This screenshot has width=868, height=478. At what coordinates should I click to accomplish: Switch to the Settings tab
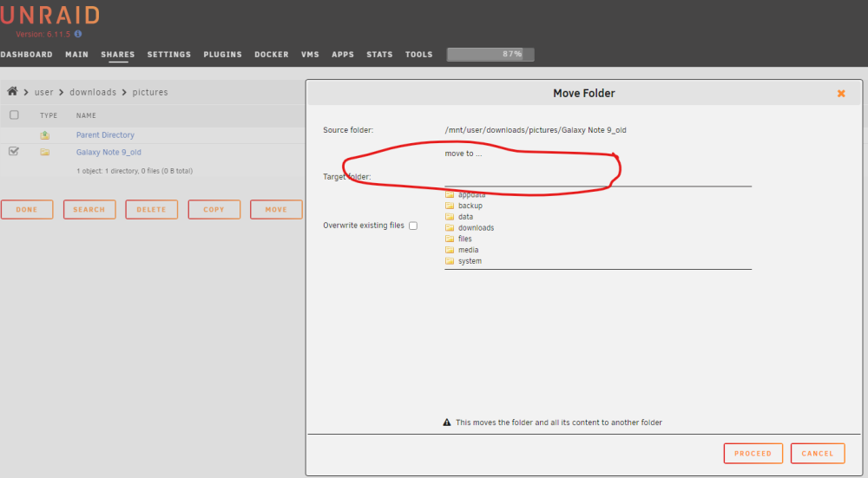coord(169,54)
